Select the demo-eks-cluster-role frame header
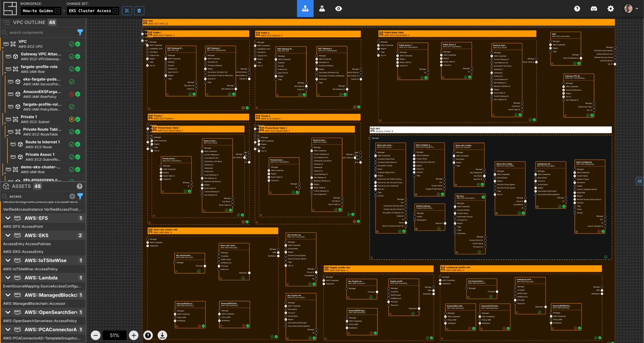 [213, 231]
